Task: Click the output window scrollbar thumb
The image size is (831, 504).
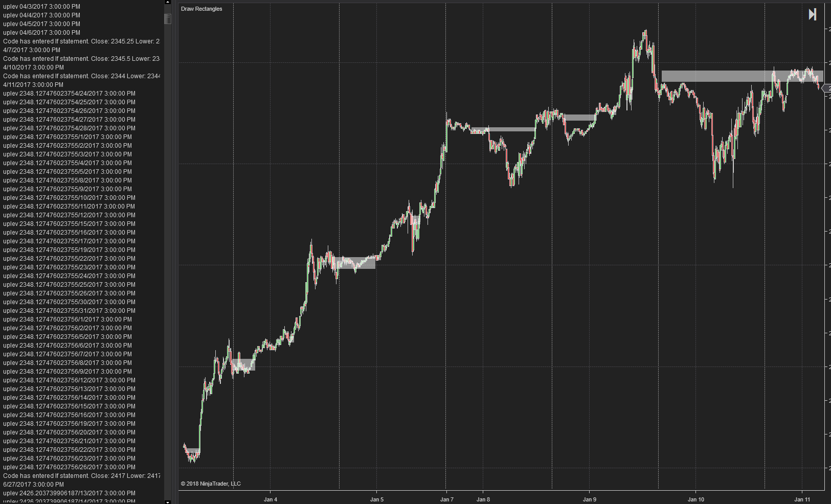Action: 167,19
